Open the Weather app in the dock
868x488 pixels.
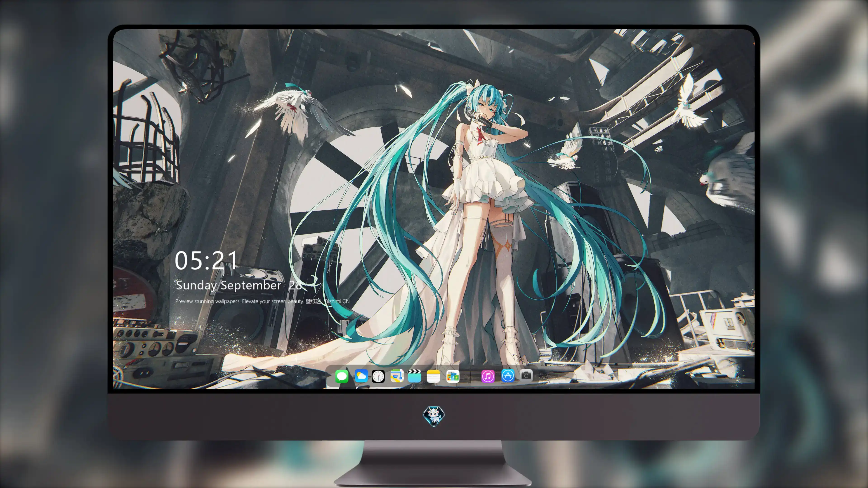pyautogui.click(x=361, y=375)
